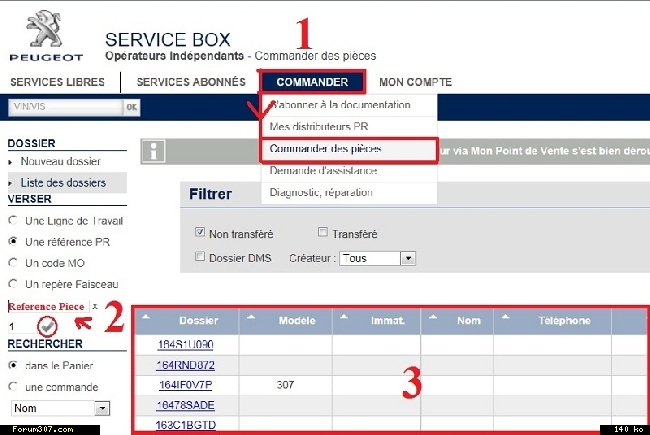
Task: Open dossier 16478SADE
Action: tap(185, 405)
